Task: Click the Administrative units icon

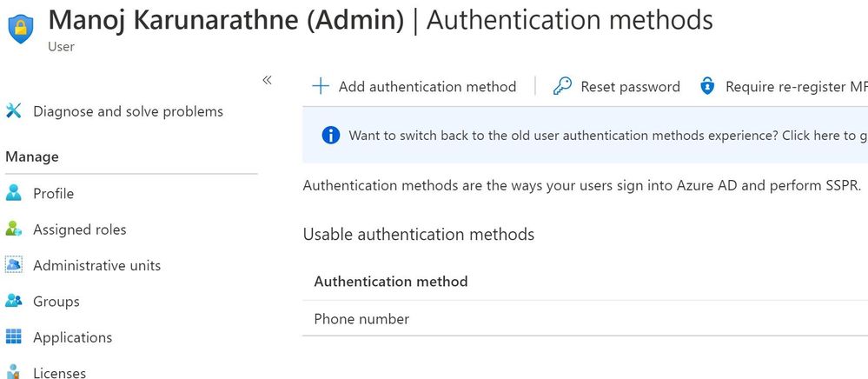Action: click(13, 265)
